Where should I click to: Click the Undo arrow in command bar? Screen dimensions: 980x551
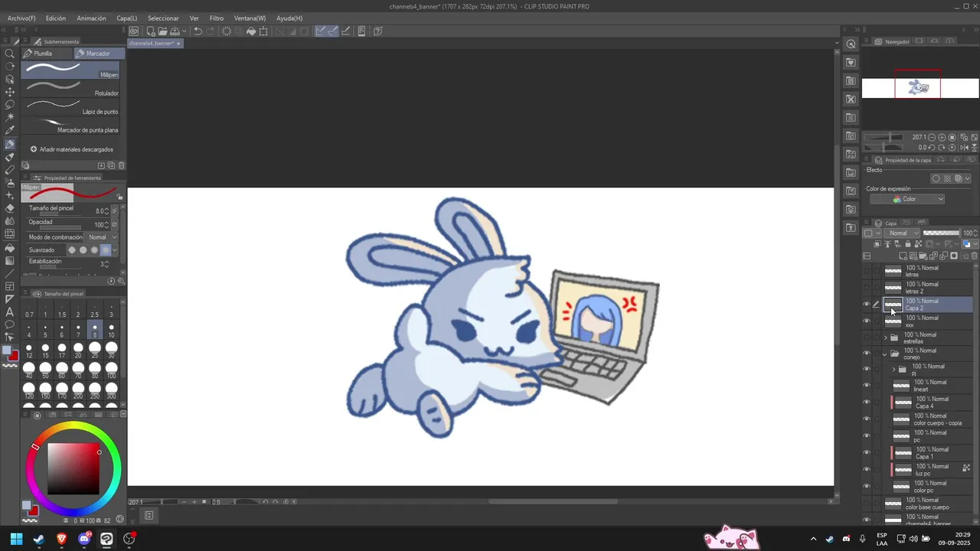pos(198,31)
